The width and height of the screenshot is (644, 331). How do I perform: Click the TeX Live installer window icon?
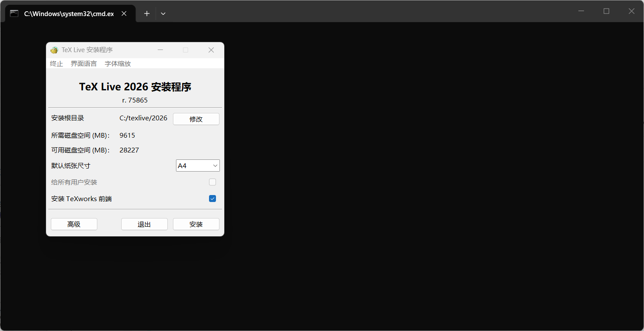[x=54, y=50]
